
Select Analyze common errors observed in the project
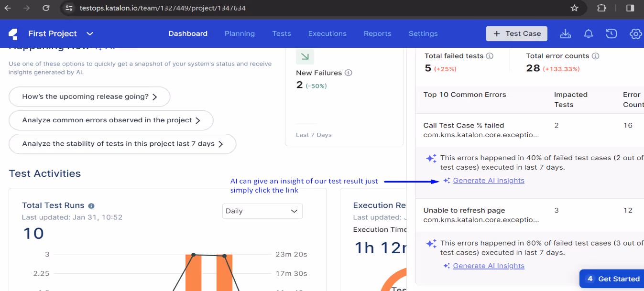pos(111,120)
